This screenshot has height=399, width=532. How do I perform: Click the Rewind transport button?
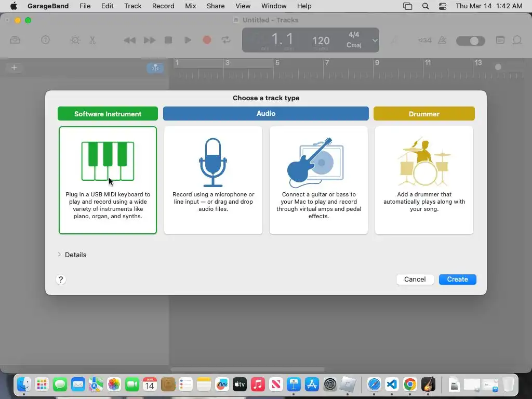click(129, 41)
